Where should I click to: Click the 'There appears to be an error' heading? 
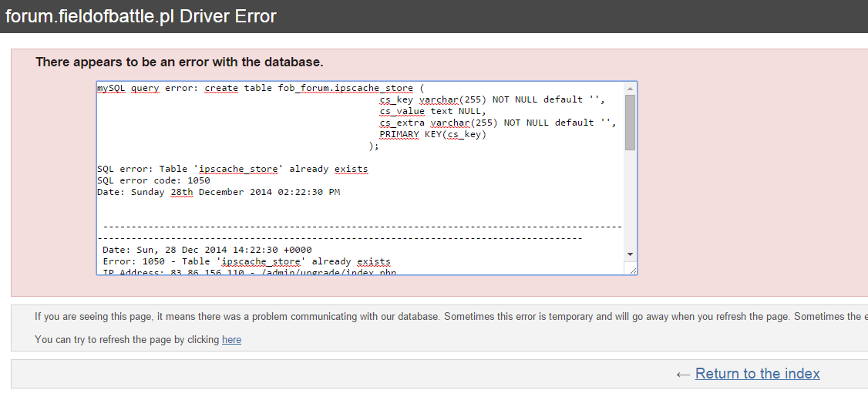179,62
